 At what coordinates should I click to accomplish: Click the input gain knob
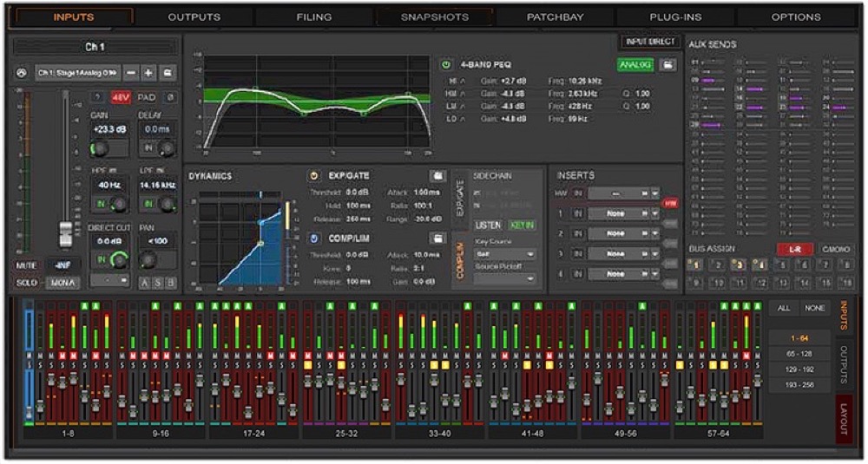click(x=100, y=148)
